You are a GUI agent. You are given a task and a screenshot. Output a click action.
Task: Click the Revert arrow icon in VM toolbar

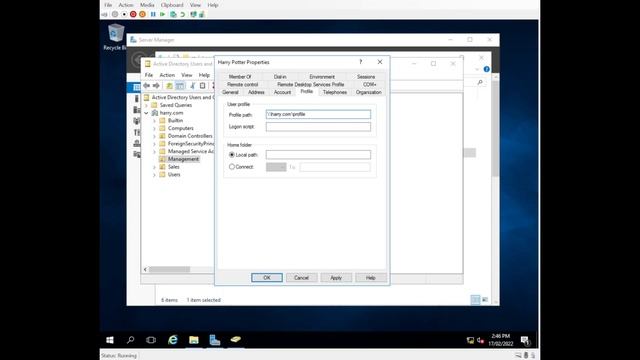[x=182, y=14]
